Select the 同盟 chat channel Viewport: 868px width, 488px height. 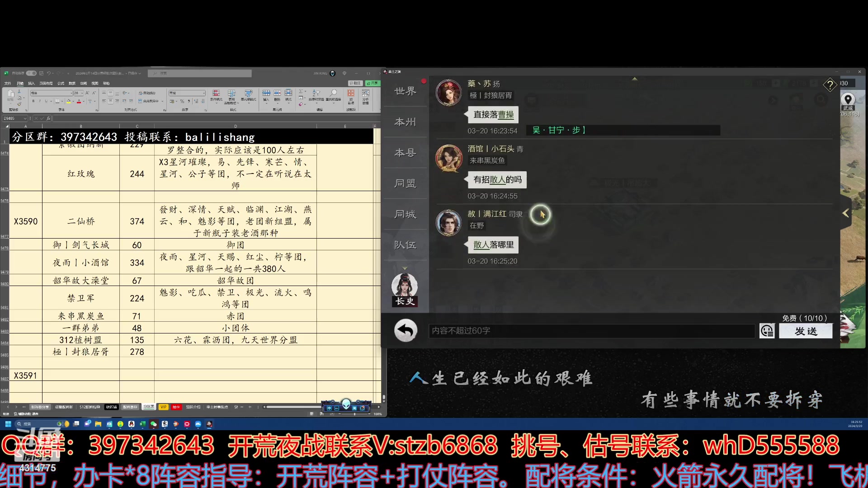[x=405, y=183]
